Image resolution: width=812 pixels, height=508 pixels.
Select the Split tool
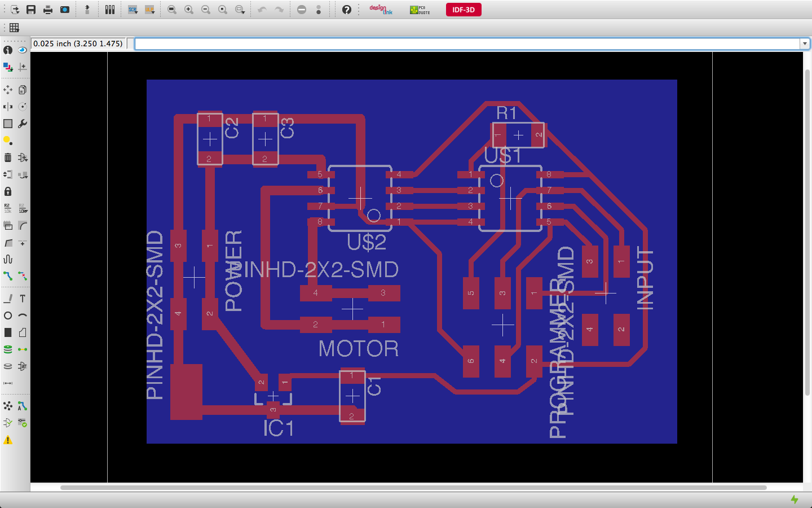coord(8,242)
